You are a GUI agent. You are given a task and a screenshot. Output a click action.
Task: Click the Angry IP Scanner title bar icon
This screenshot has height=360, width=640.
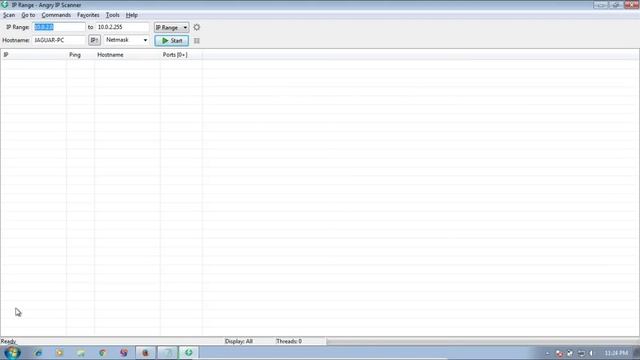(5, 5)
